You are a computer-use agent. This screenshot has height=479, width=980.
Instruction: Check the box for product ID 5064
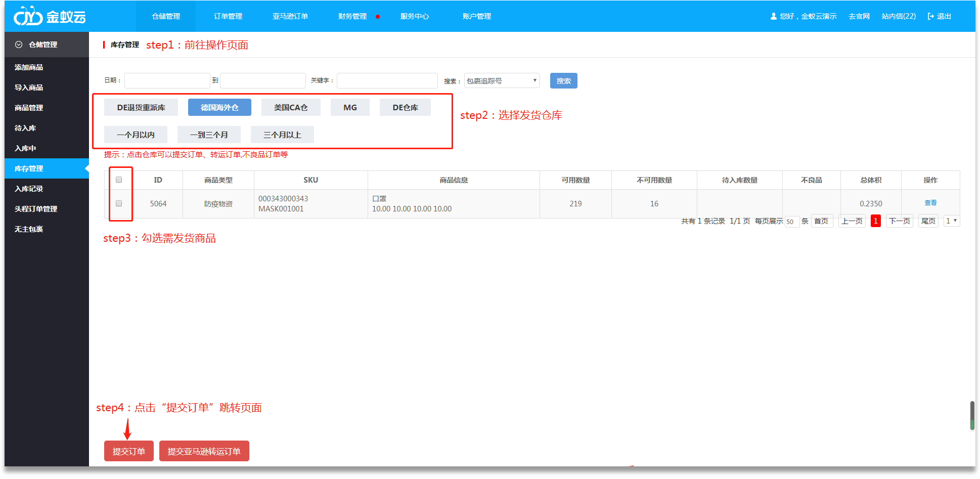pos(119,203)
